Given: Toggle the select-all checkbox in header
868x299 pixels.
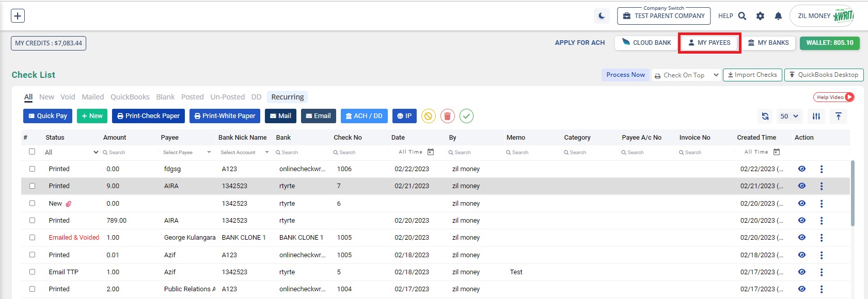Looking at the screenshot, I should tap(32, 152).
